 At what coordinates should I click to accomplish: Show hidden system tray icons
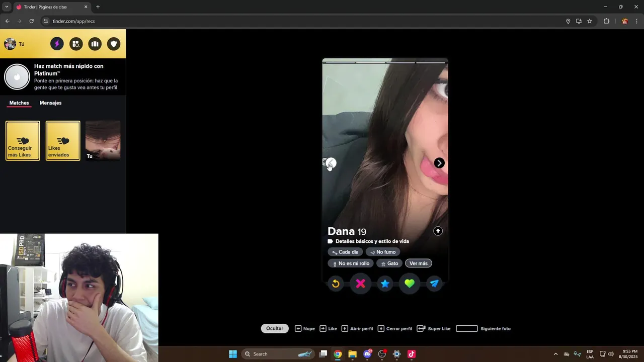pyautogui.click(x=555, y=354)
